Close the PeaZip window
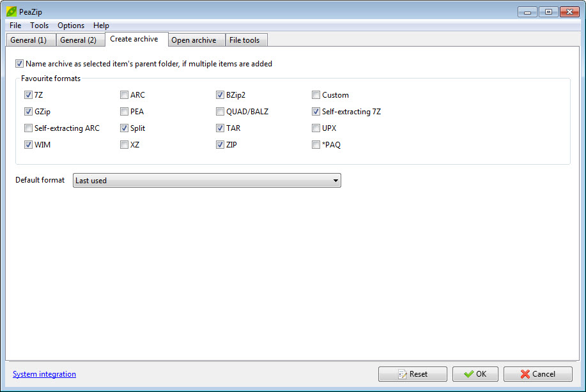The image size is (586, 392). point(569,12)
